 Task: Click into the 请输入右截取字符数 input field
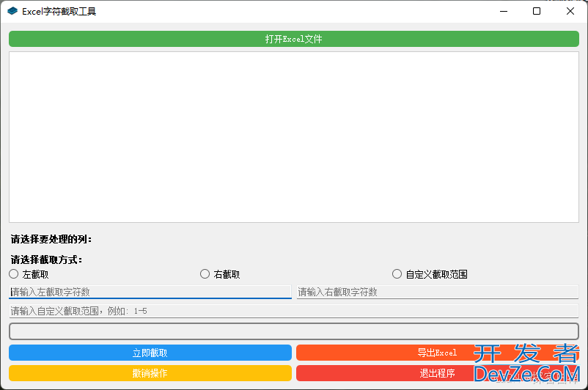[437, 292]
